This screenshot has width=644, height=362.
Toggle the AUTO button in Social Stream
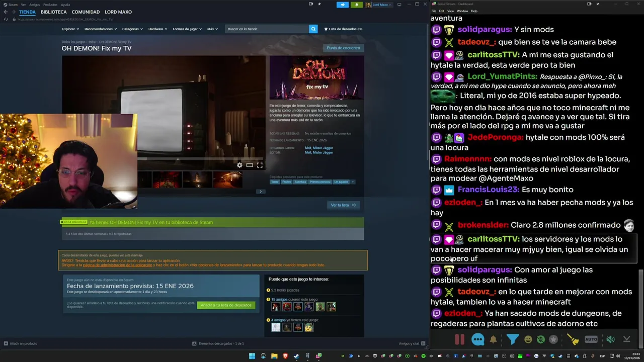click(x=591, y=339)
